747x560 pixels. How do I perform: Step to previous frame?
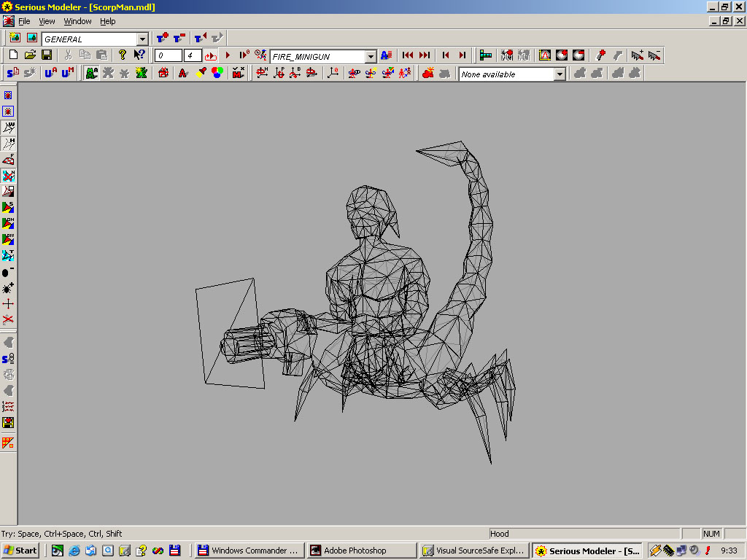[x=446, y=55]
